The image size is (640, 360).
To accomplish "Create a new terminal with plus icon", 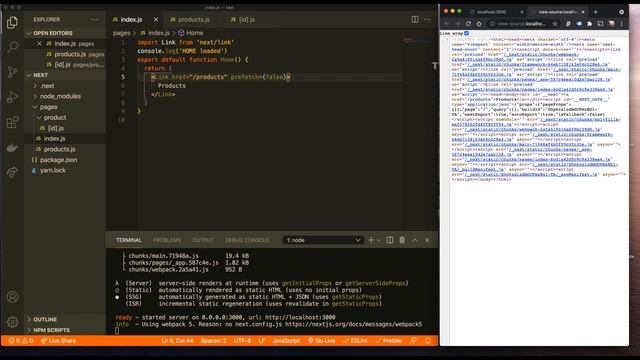I will pos(371,240).
